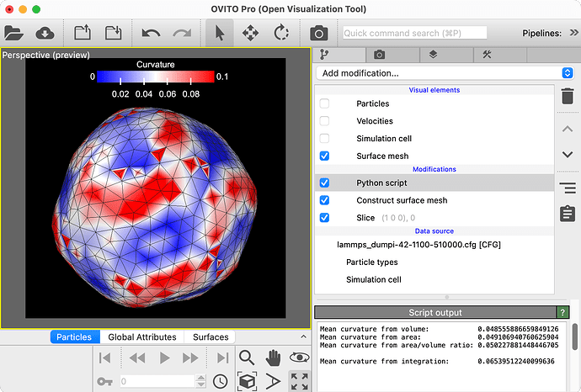Click the Curvature color legend bar
The width and height of the screenshot is (581, 392).
click(x=156, y=77)
